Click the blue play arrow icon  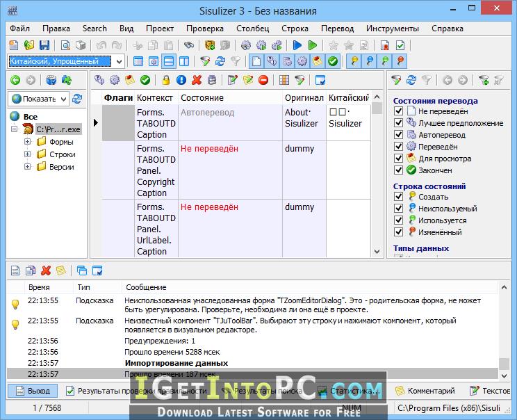tap(297, 45)
